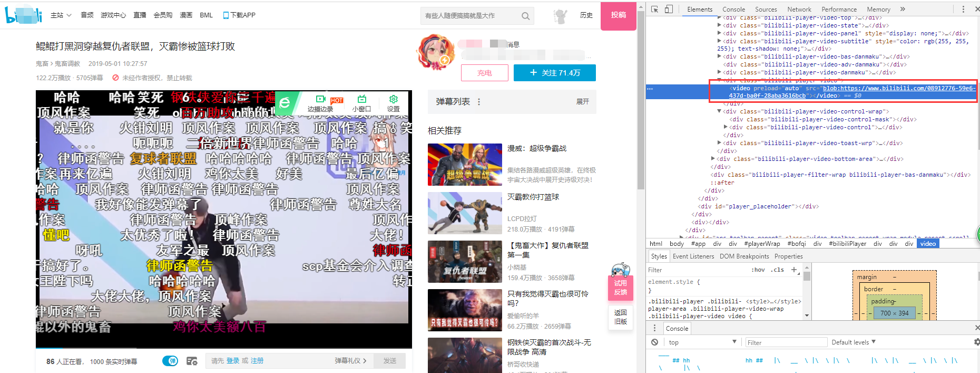Expand the bilibili-player-video-bas-danmaku div
The width and height of the screenshot is (980, 373).
click(x=719, y=56)
